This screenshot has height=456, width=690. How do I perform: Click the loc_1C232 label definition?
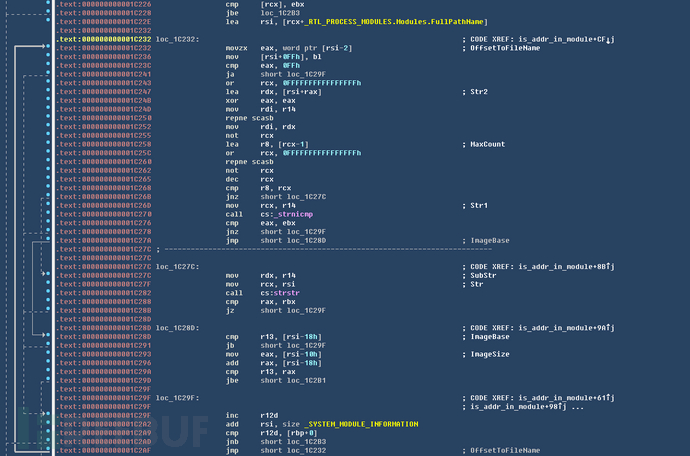point(177,38)
